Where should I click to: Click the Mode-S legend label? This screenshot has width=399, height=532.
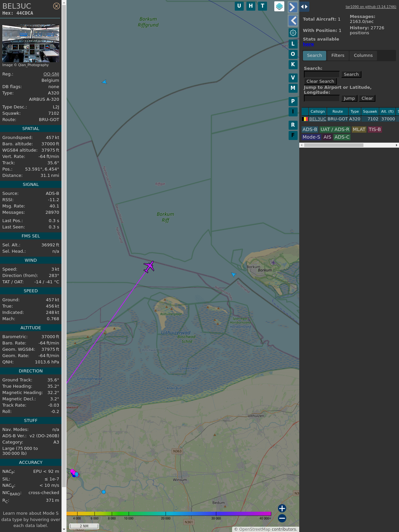[x=311, y=137]
